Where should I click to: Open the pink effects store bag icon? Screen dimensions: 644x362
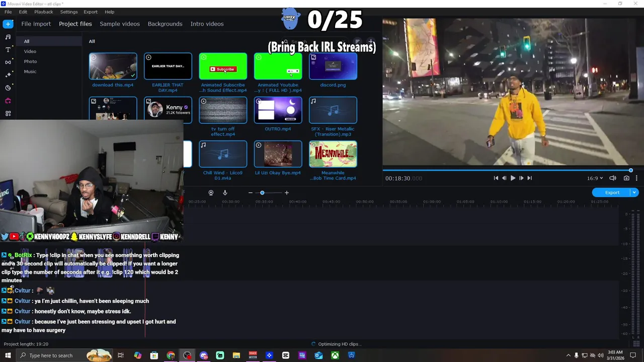tap(8, 101)
